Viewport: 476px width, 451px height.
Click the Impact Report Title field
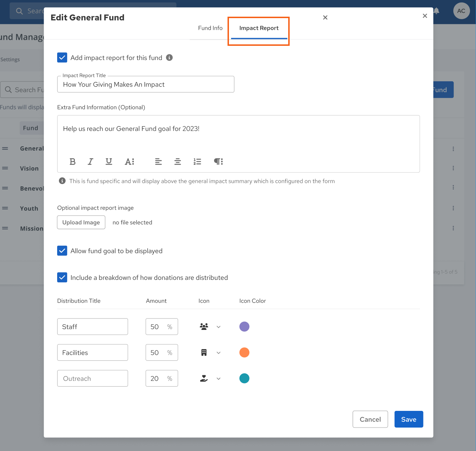(x=146, y=85)
